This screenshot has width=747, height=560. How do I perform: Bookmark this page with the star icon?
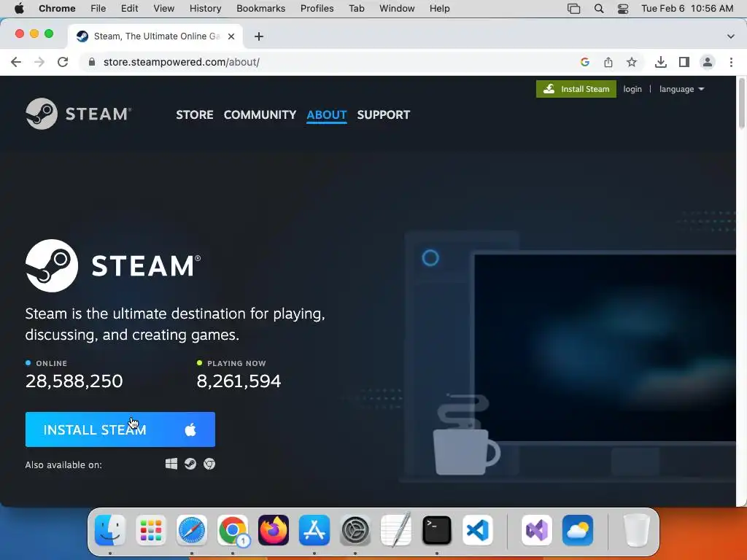[632, 62]
